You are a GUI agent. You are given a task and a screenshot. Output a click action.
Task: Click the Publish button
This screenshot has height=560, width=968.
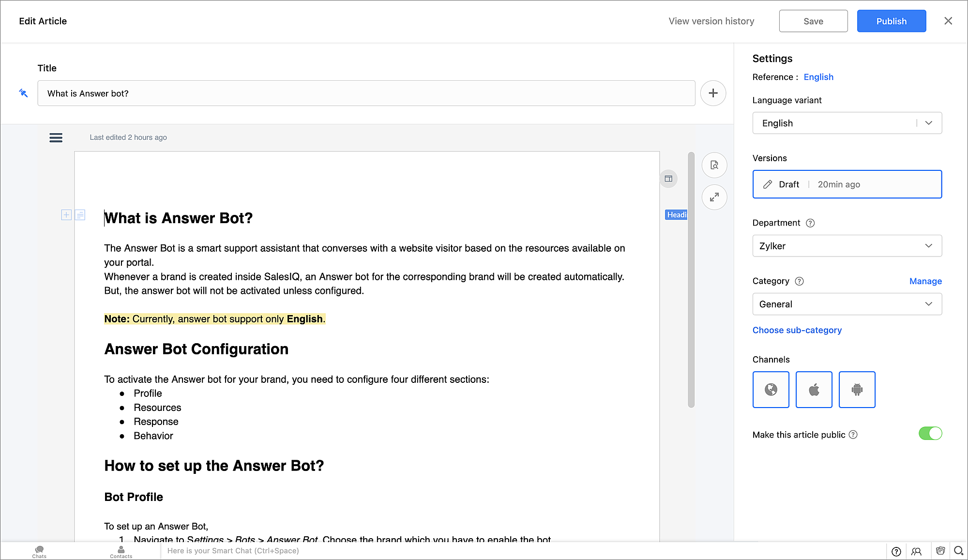[891, 21]
